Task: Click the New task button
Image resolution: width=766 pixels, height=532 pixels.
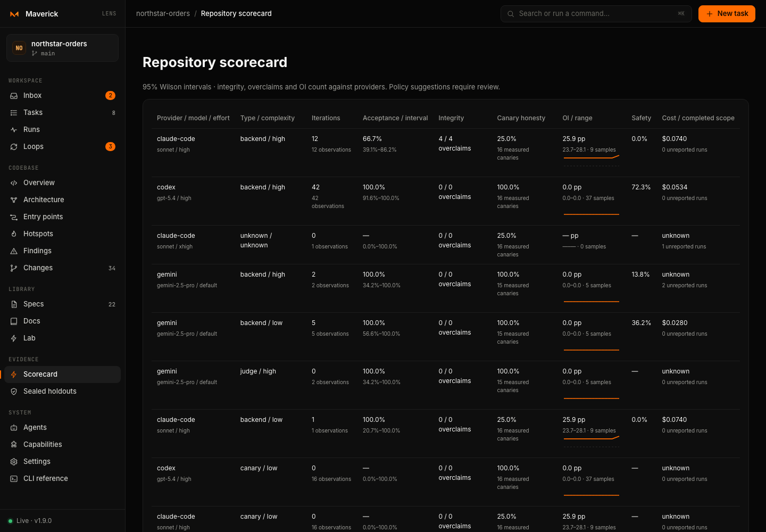Action: pos(727,14)
